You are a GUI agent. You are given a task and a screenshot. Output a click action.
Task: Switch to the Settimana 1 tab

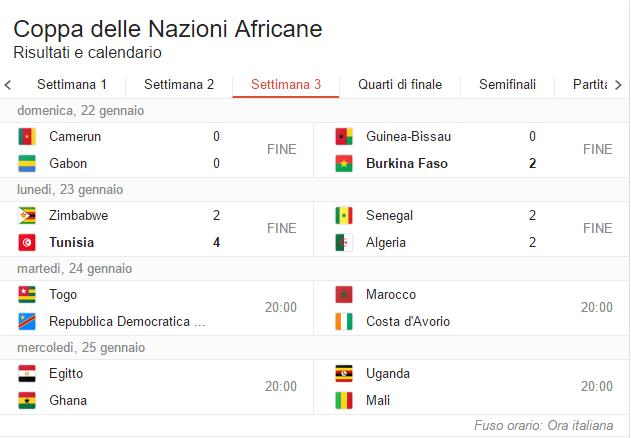(x=72, y=85)
